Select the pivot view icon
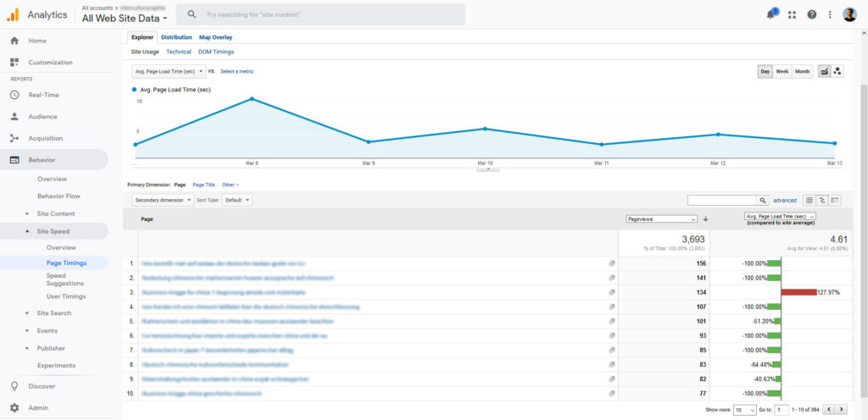 point(835,200)
